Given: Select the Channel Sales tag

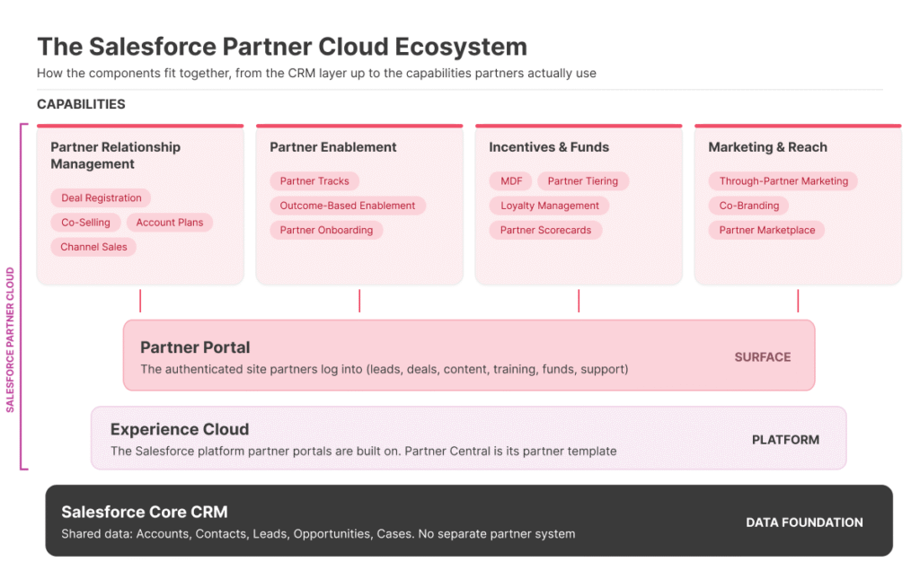Looking at the screenshot, I should (x=93, y=247).
